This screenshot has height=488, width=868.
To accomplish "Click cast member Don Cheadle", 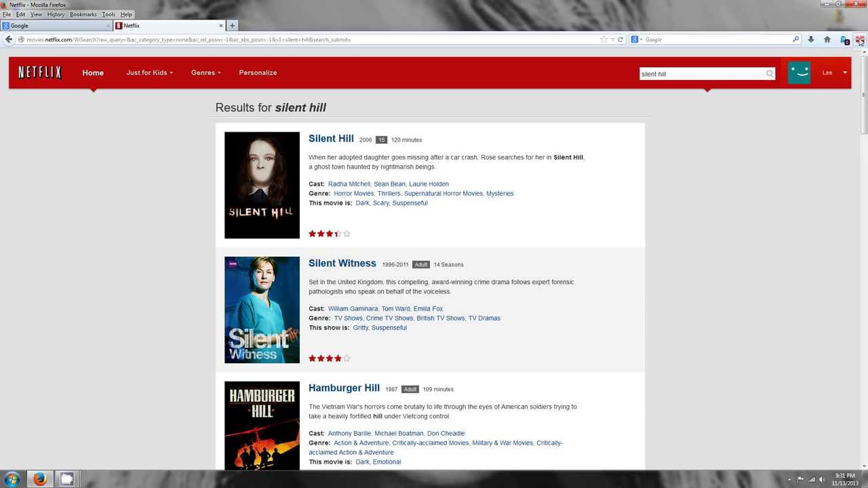I will 446,433.
